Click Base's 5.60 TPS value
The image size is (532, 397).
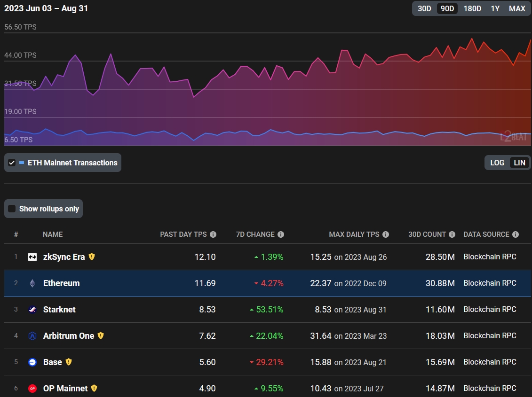pos(207,362)
